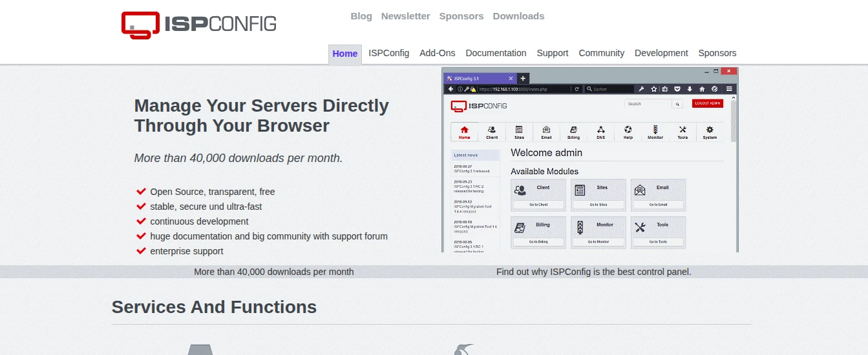Follow the Blog link in the top bar
Screen dimensions: 868x355
(361, 16)
